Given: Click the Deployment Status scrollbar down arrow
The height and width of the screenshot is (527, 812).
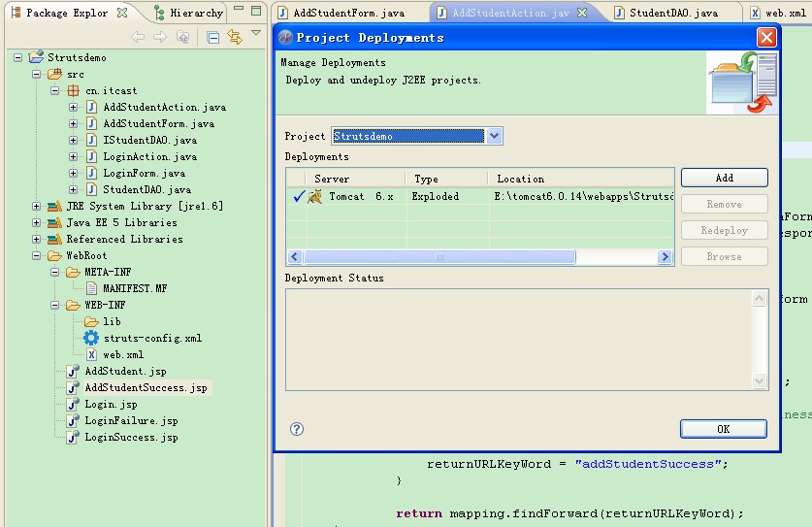Looking at the screenshot, I should (x=760, y=380).
